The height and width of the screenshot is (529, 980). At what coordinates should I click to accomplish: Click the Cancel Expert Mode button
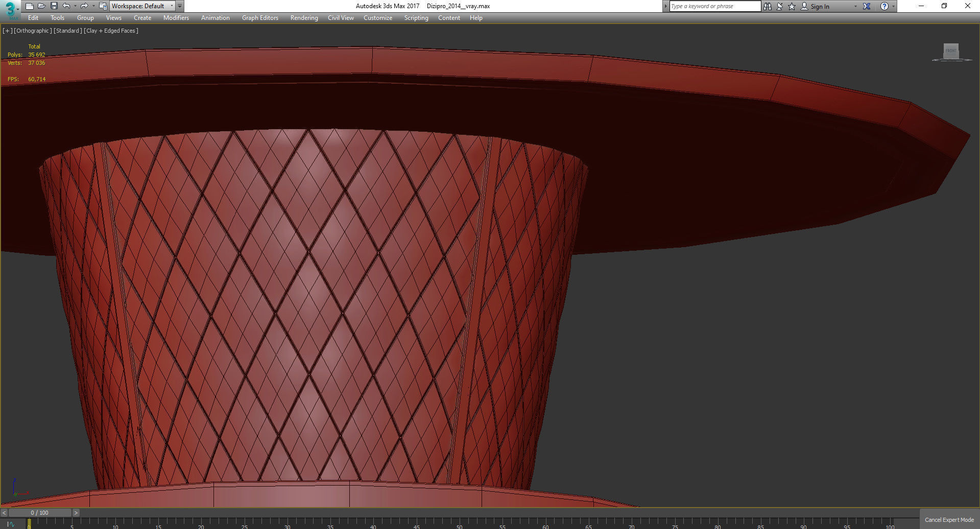tap(949, 520)
